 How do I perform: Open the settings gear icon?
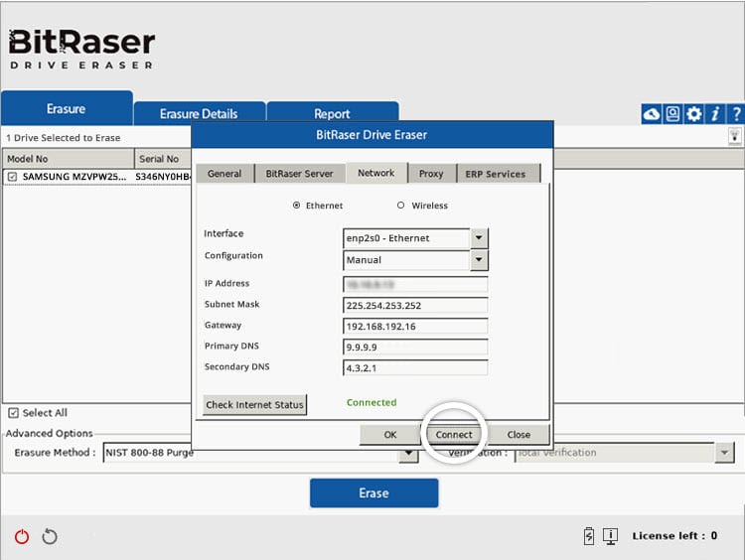[693, 114]
